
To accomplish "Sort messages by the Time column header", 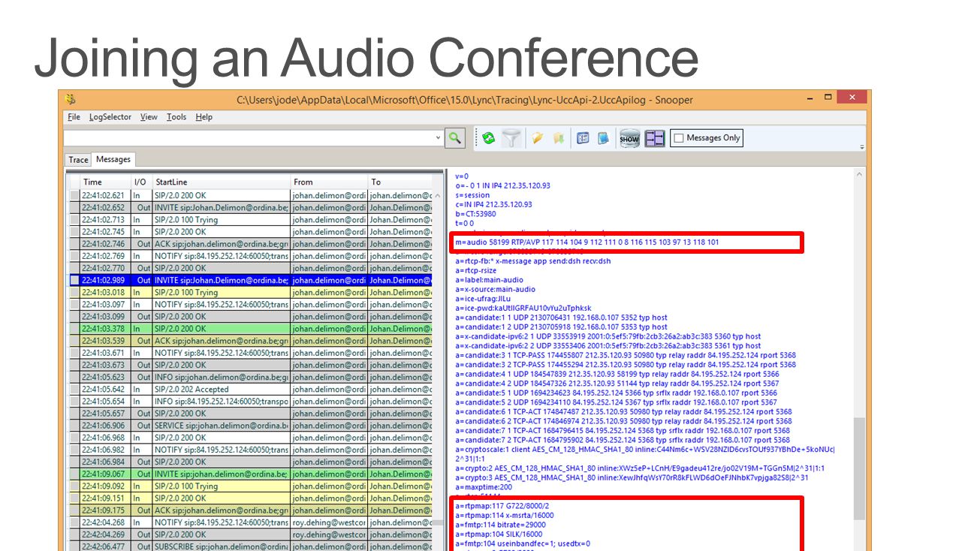I will (105, 182).
